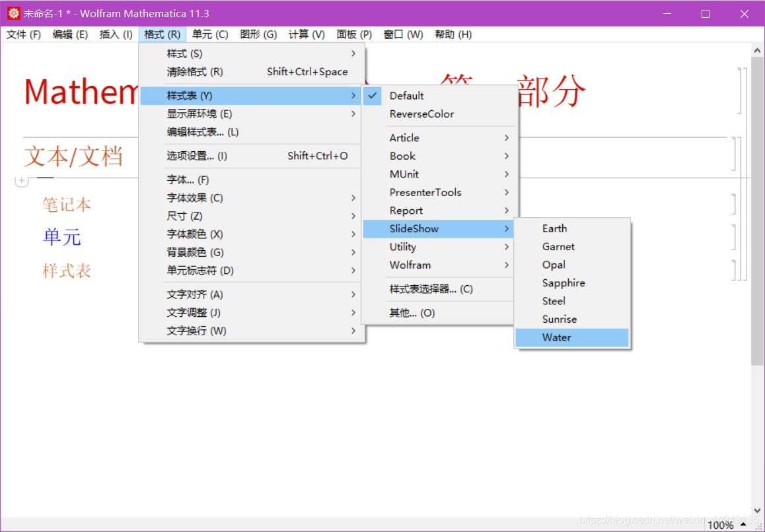765x532 pixels.
Task: Minimize the Mathematica window
Action: point(666,14)
